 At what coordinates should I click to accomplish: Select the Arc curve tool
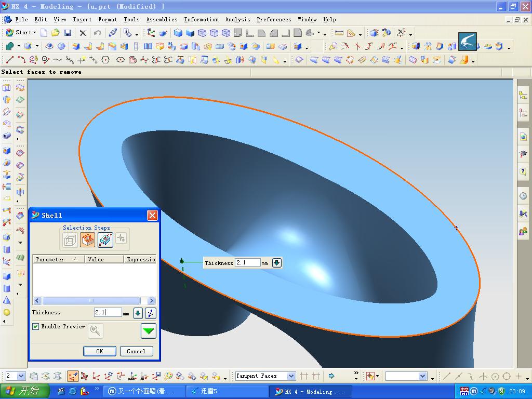coord(22,60)
